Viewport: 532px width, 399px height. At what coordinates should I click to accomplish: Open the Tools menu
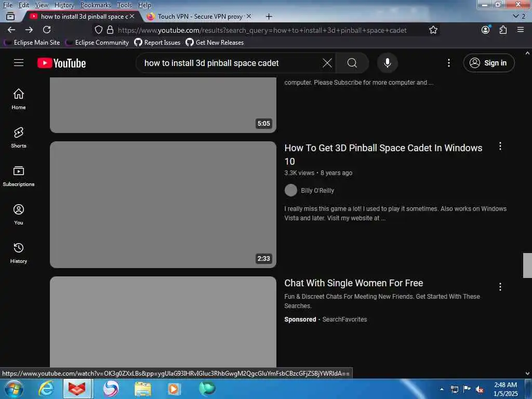[x=124, y=5]
